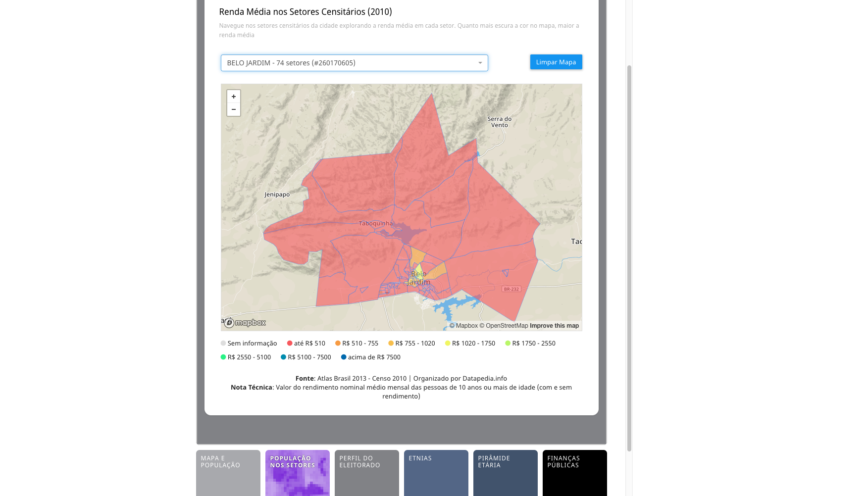868x496 pixels.
Task: Click the Mapbox logo
Action: click(x=245, y=323)
